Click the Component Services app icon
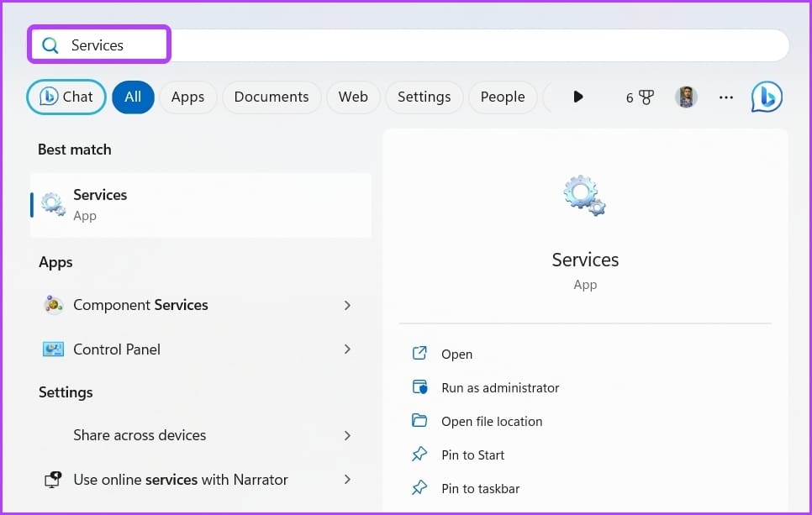Image resolution: width=812 pixels, height=515 pixels. pyautogui.click(x=53, y=305)
